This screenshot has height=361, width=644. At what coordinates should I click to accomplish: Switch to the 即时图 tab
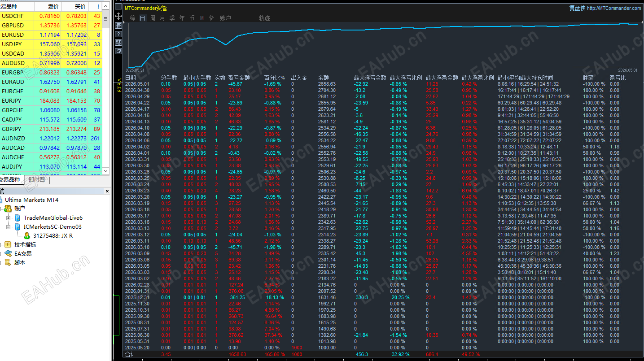coord(36,180)
